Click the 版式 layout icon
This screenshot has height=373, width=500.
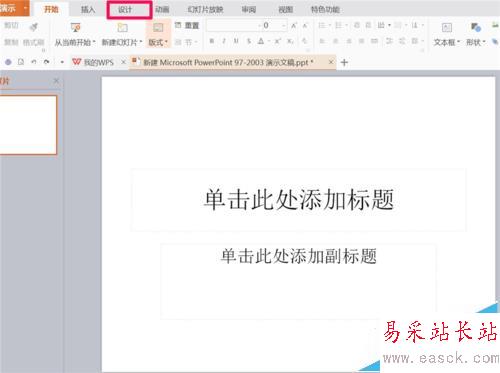tap(158, 28)
